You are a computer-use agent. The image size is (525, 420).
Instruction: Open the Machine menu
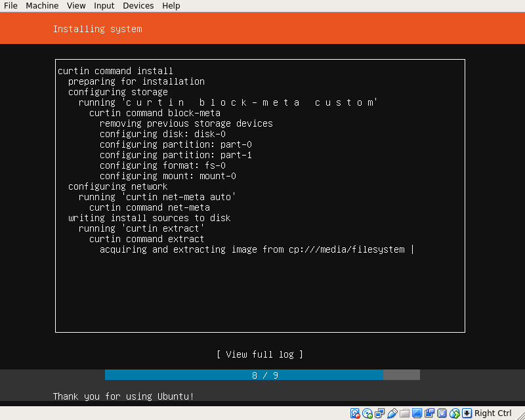point(42,6)
